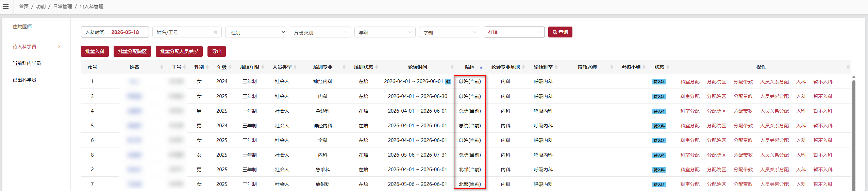The image size is (868, 191).
Task: Clear the 姓名/工号 field with x icon
Action: pyautogui.click(x=215, y=32)
